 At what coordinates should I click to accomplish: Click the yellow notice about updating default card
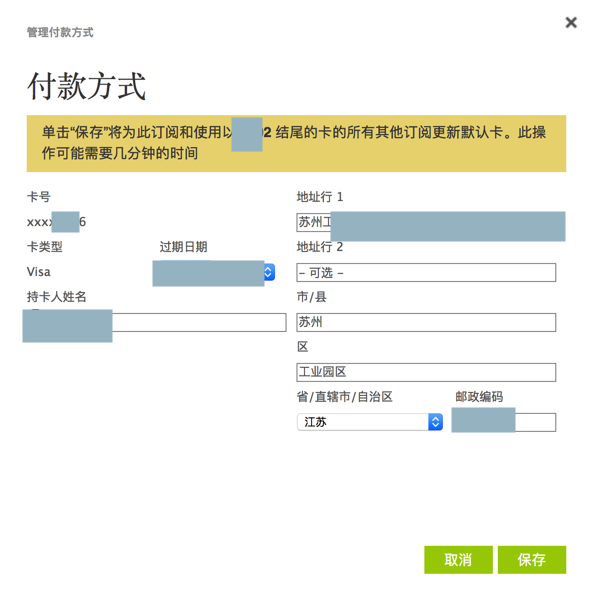coord(296,144)
